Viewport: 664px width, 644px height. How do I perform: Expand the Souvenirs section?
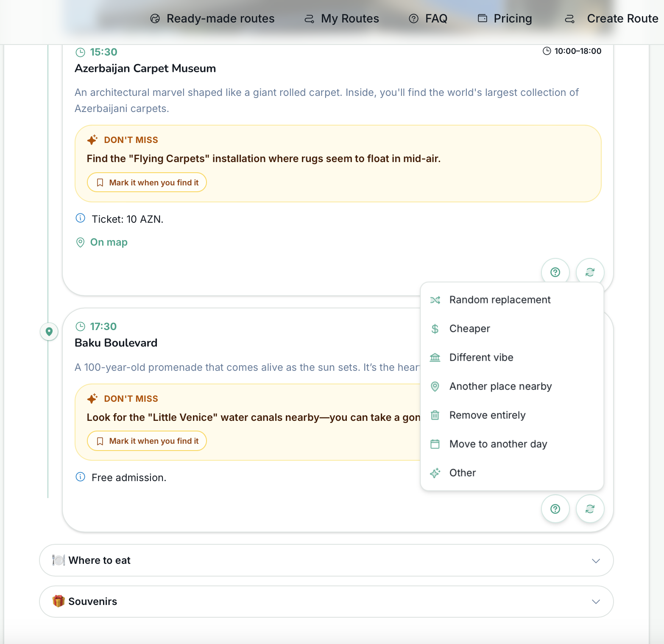pyautogui.click(x=326, y=602)
